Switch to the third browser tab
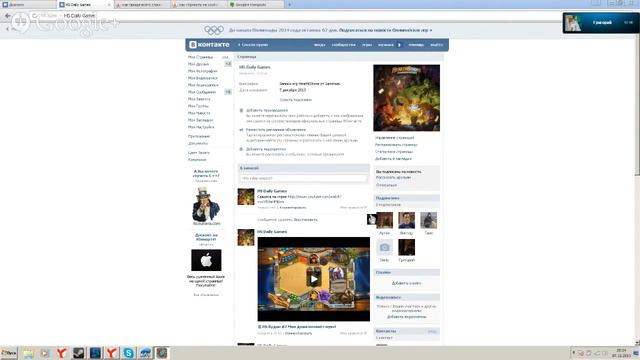This screenshot has width=640, height=360. coord(142,4)
